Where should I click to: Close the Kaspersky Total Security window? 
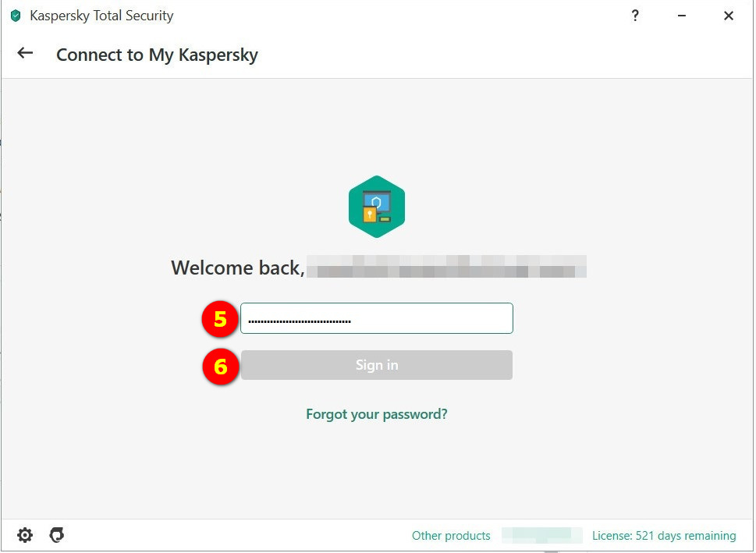pyautogui.click(x=729, y=16)
